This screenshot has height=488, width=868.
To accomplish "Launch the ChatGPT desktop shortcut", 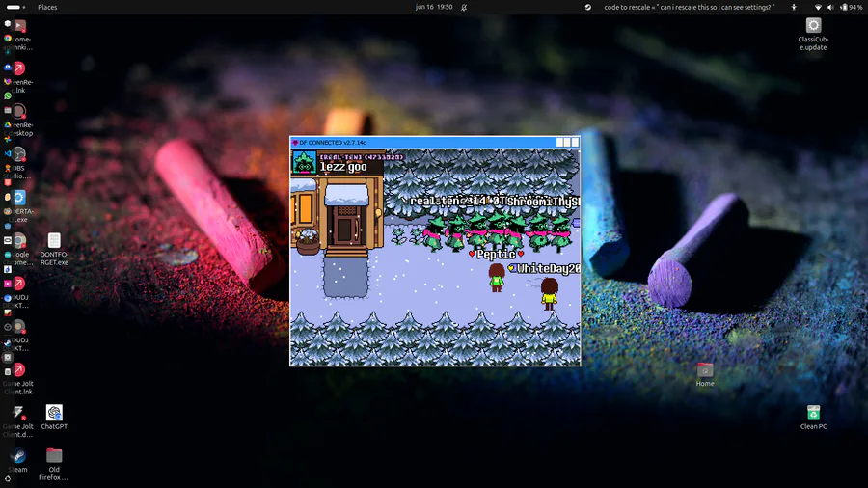I will [54, 418].
